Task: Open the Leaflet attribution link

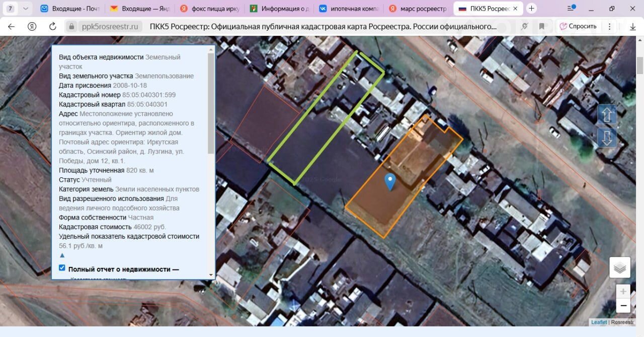Action: pos(599,322)
